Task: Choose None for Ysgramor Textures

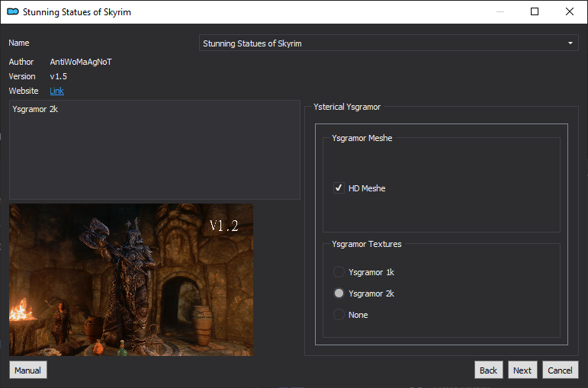Action: (x=339, y=315)
